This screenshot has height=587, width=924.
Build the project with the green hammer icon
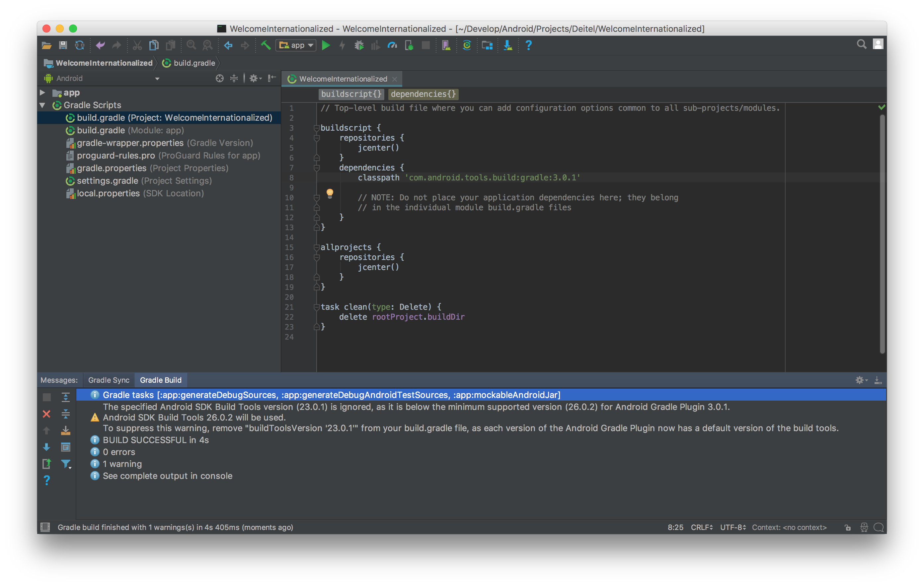tap(266, 46)
